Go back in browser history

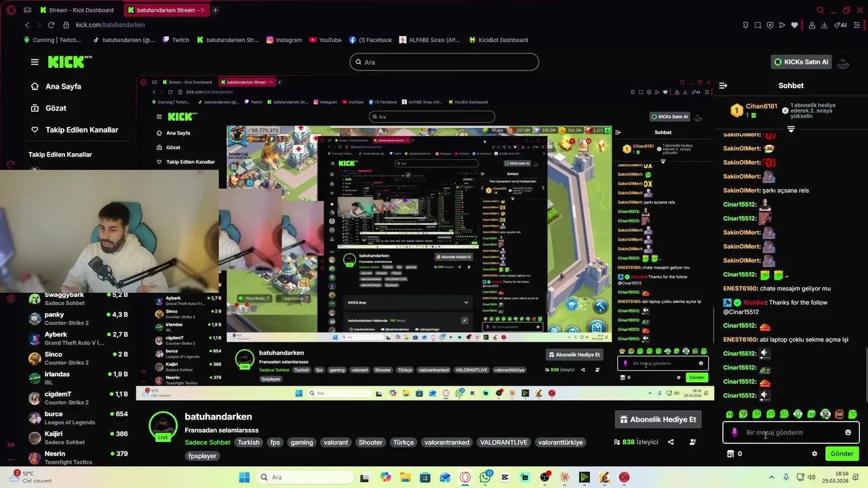(x=27, y=25)
